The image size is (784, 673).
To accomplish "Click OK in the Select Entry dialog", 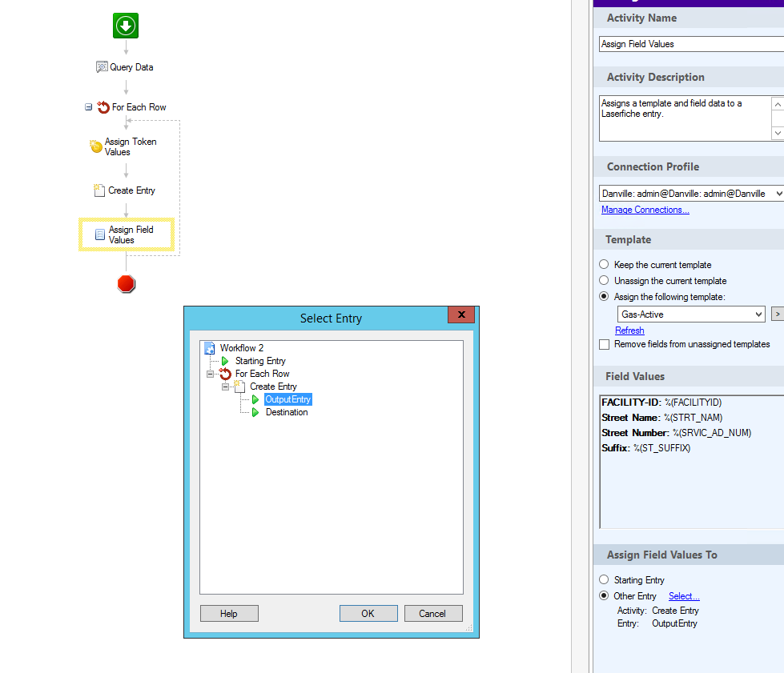I will [368, 614].
